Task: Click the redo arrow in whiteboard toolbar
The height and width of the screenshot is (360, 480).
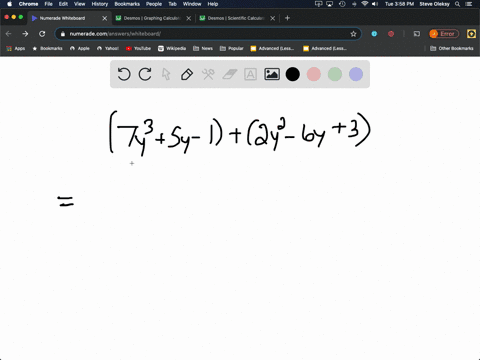Action: tap(145, 74)
